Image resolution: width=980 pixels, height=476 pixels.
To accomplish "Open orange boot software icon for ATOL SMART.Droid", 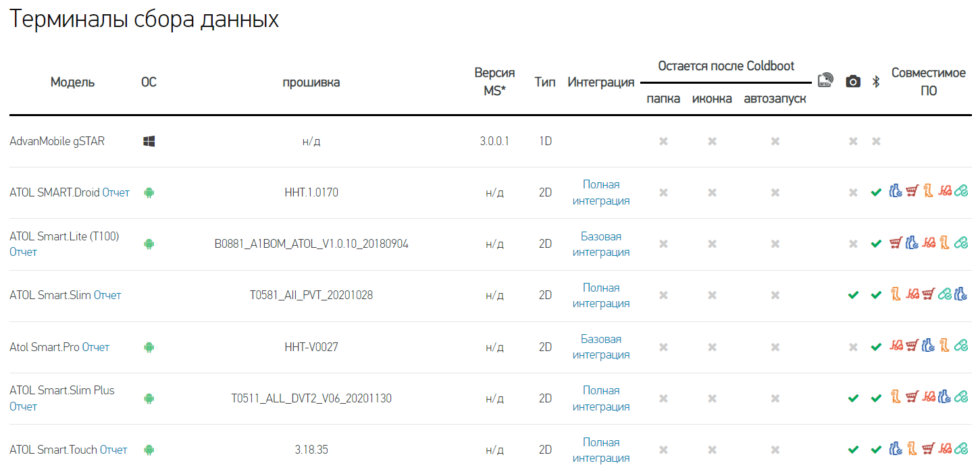I will [929, 192].
